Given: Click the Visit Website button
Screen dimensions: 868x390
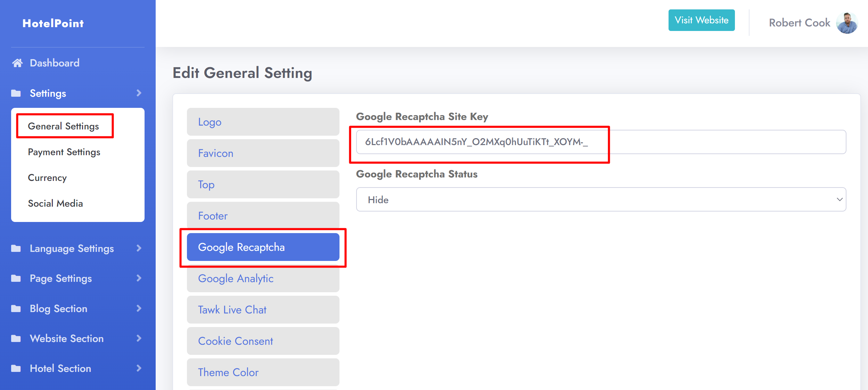Looking at the screenshot, I should [702, 20].
